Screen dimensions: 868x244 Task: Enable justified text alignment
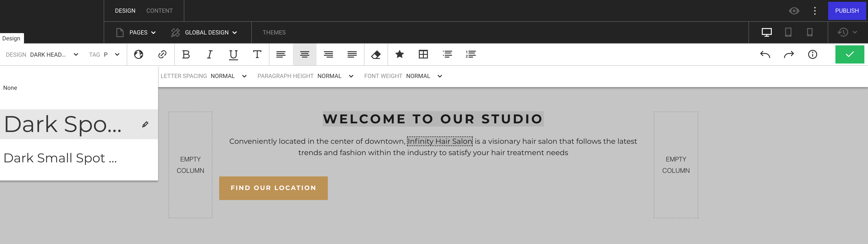coord(352,54)
